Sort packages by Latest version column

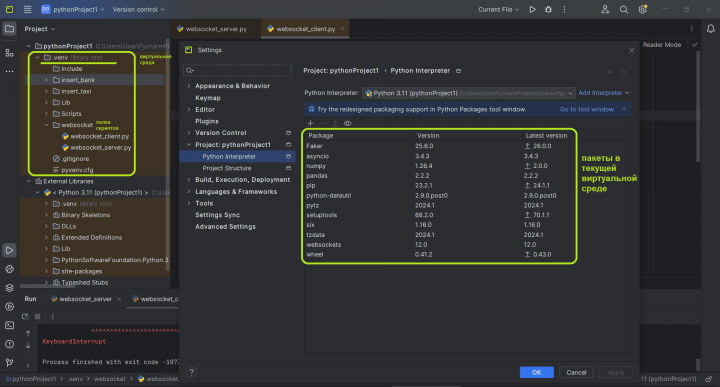546,135
